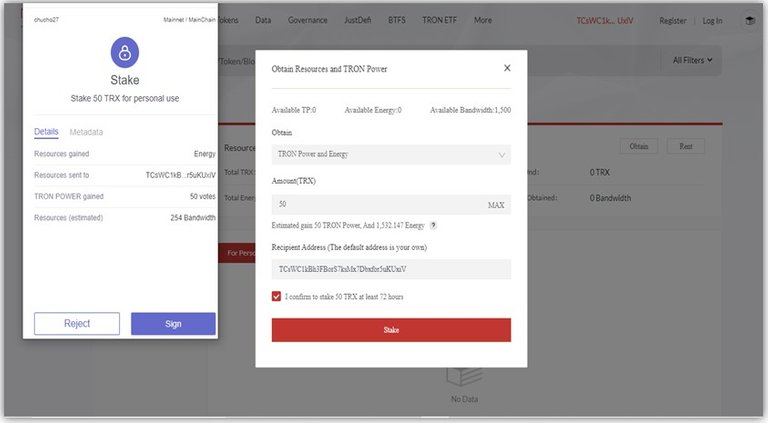Click MAX in the amount field
768x423 pixels.
click(x=496, y=205)
